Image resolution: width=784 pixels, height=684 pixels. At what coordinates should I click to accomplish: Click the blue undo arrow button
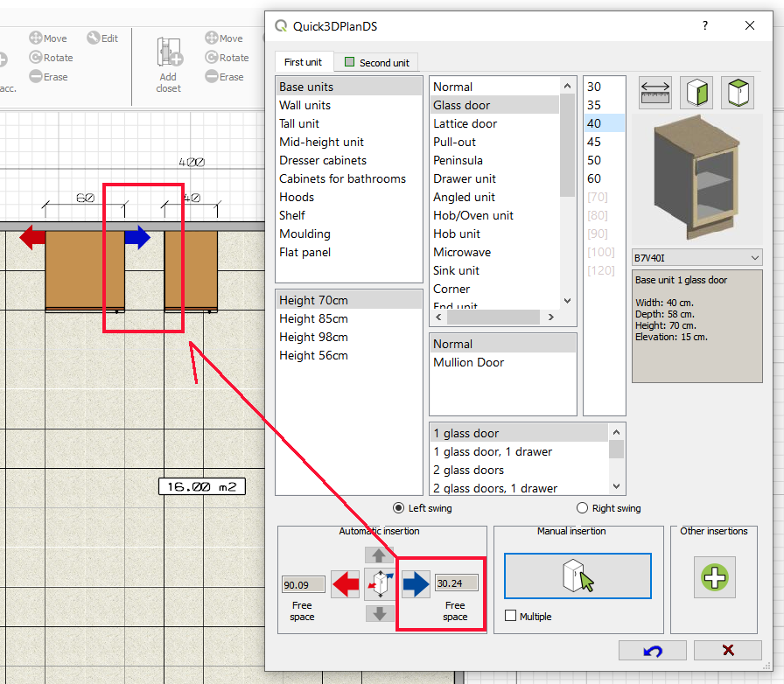click(x=653, y=651)
